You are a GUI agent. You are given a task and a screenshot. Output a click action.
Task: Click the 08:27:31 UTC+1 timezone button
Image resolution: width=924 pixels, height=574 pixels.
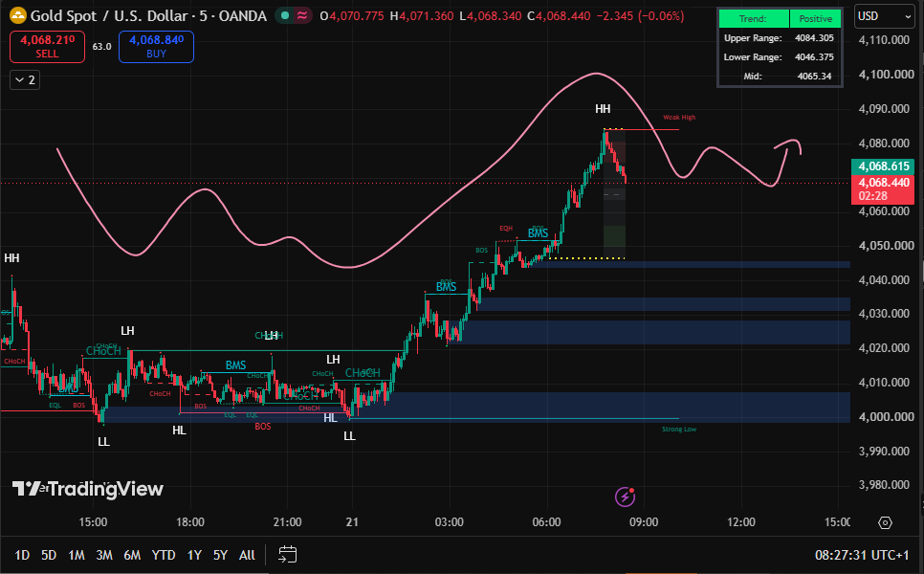(x=862, y=555)
